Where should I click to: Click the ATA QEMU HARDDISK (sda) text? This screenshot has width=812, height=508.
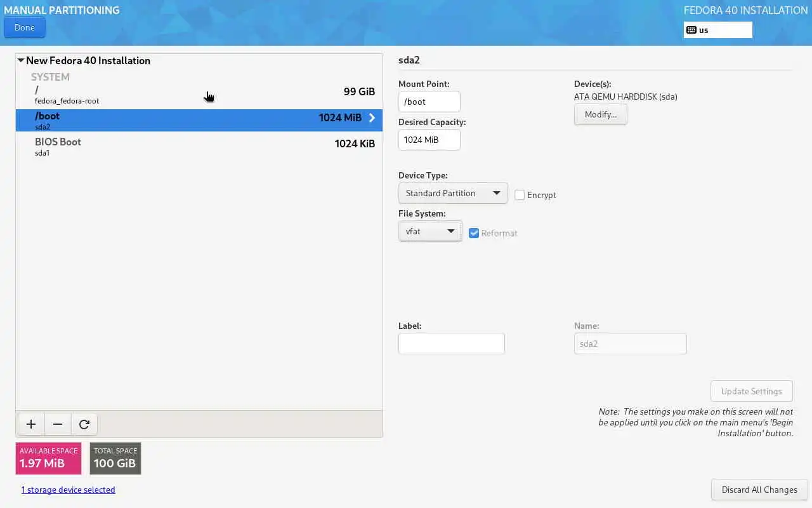(x=625, y=97)
